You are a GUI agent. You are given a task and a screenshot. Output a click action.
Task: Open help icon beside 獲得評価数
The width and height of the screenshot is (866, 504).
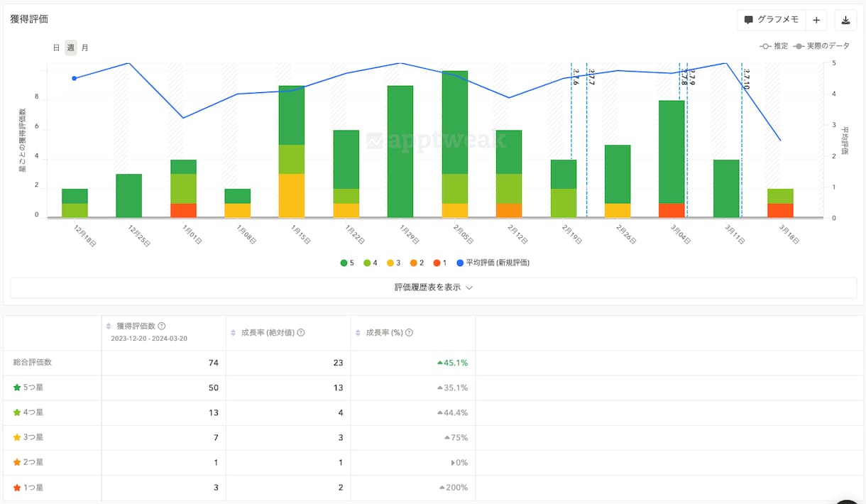(x=161, y=326)
